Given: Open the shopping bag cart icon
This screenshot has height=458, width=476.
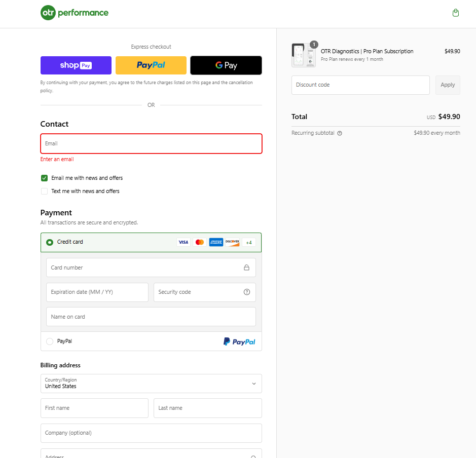Looking at the screenshot, I should (x=455, y=13).
